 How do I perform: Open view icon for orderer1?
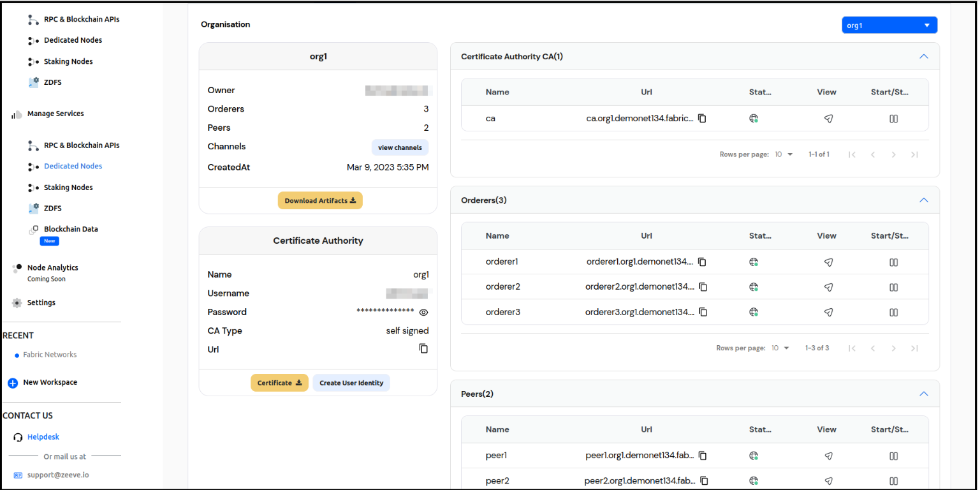click(x=828, y=262)
